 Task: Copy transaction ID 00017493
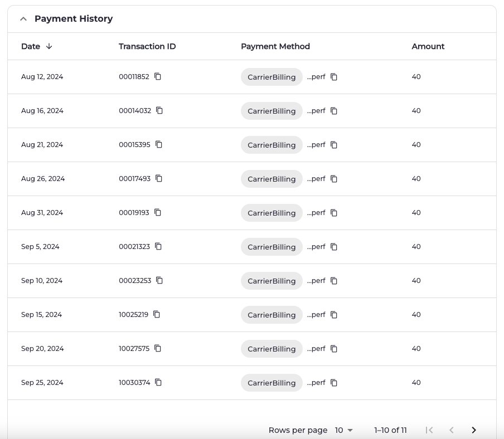[x=159, y=179]
